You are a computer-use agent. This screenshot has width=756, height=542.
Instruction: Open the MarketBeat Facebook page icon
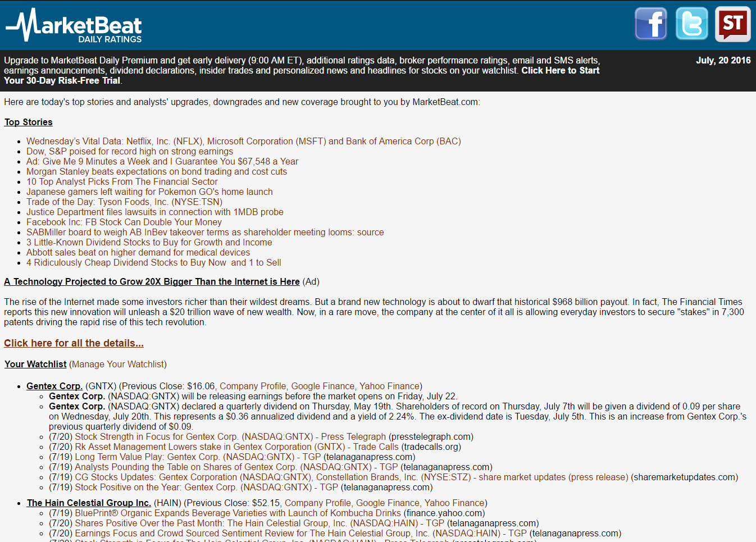pyautogui.click(x=650, y=24)
